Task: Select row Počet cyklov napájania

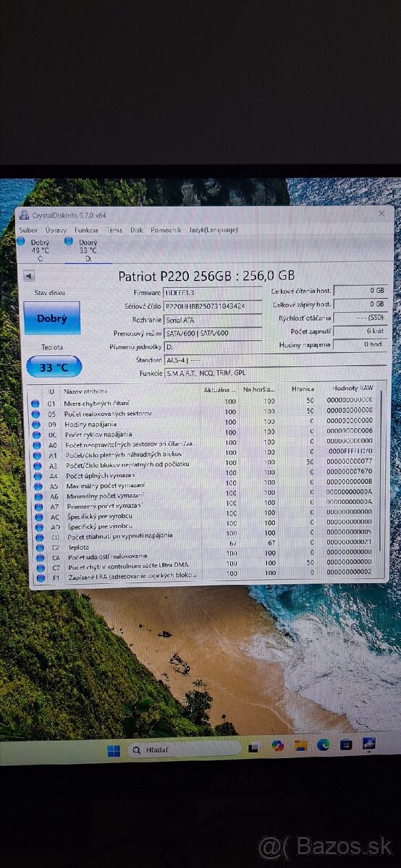Action: 203,433
